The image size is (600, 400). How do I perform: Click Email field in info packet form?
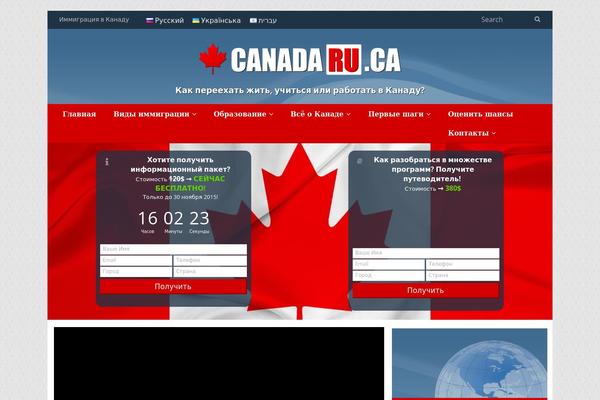[136, 261]
